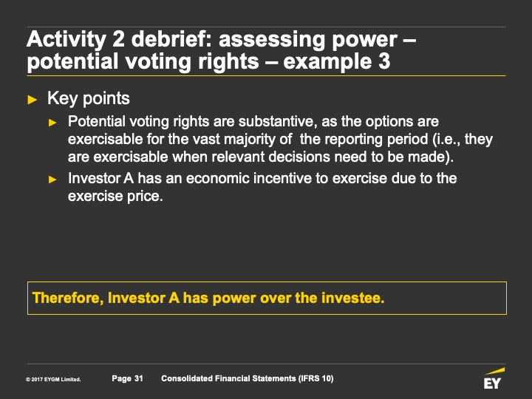532x399 pixels.
Task: Select Therefore, Investor A has power text
Action: [208, 298]
